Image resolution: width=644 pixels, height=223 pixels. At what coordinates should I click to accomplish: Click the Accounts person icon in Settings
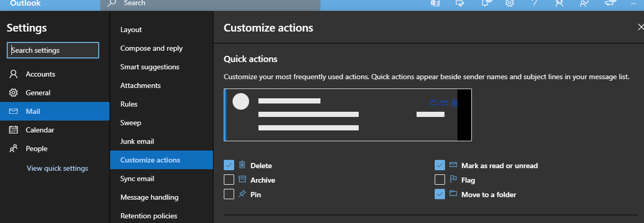[14, 74]
